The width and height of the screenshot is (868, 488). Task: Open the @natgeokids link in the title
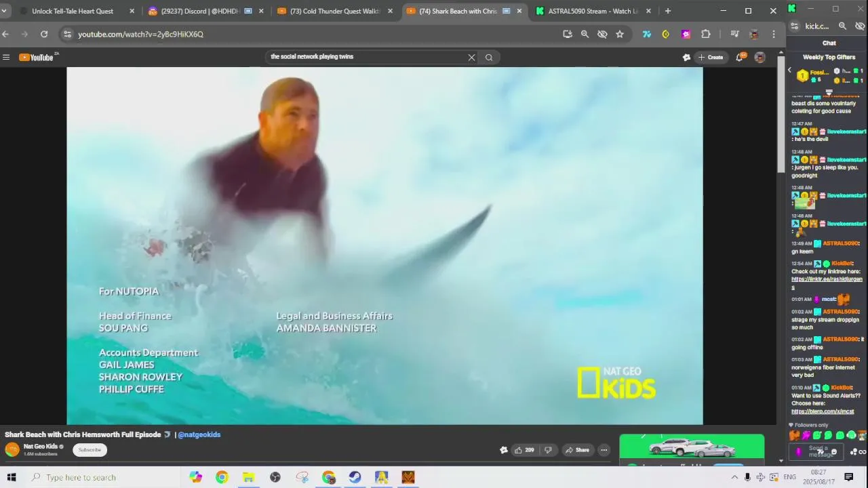point(199,434)
